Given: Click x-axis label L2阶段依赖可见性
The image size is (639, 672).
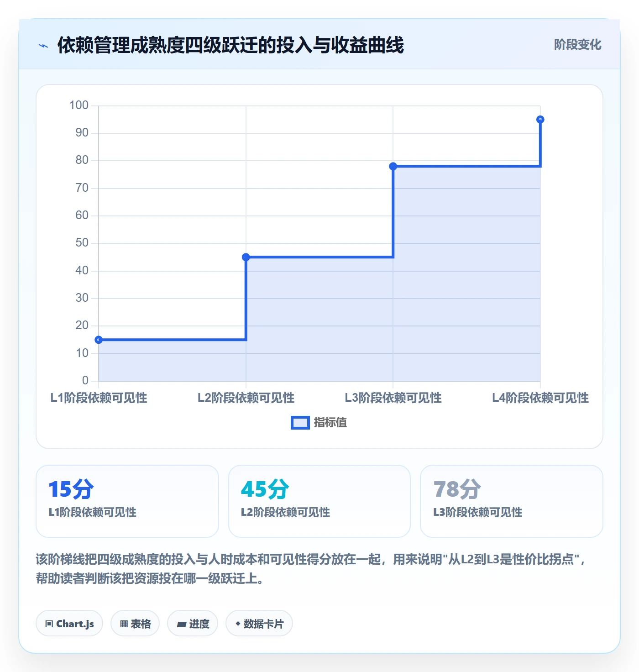Looking at the screenshot, I should (246, 398).
